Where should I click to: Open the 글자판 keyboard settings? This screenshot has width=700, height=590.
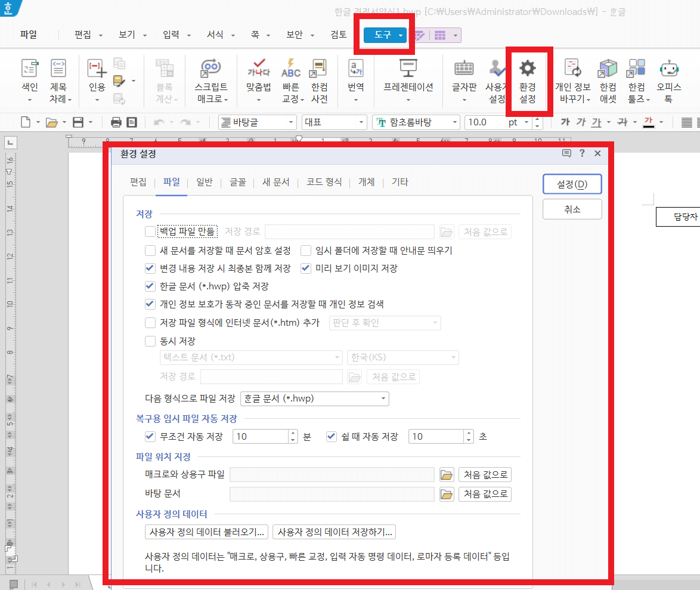tap(464, 81)
